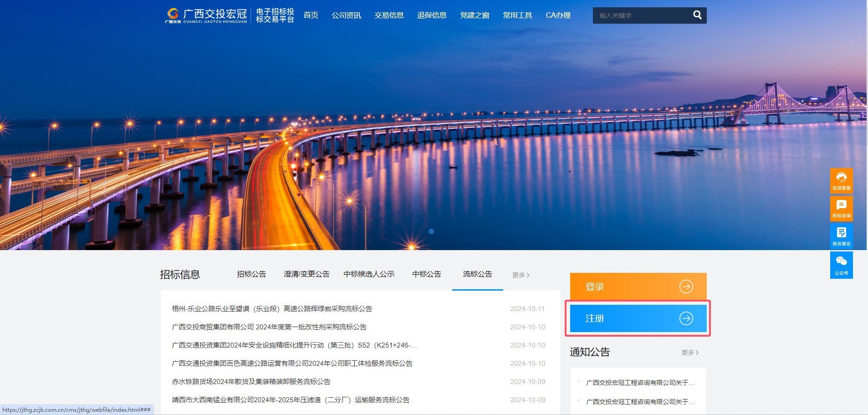Click the 注册 registration button
This screenshot has width=868, height=415.
(x=638, y=318)
